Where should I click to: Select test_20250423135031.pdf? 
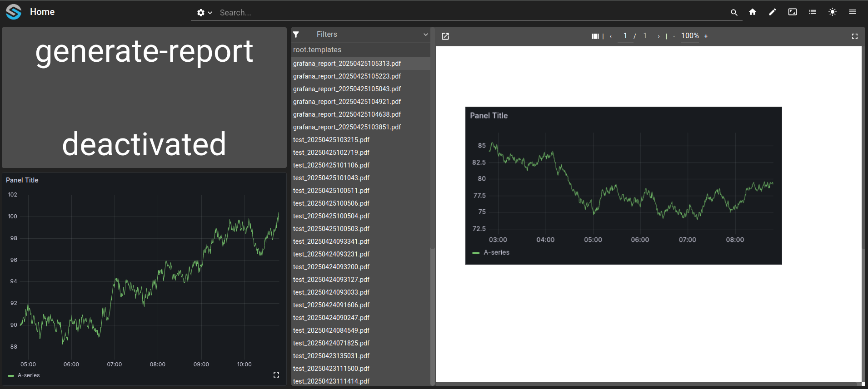point(361,356)
